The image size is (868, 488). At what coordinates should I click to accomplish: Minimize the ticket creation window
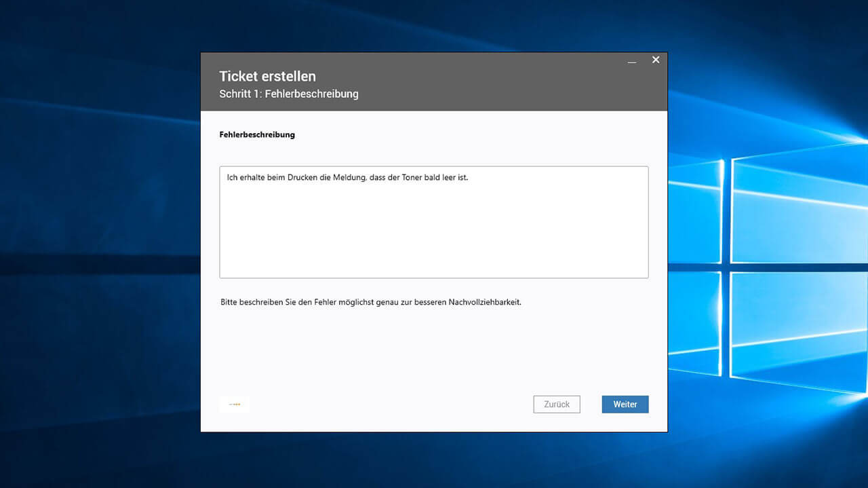[x=632, y=60]
